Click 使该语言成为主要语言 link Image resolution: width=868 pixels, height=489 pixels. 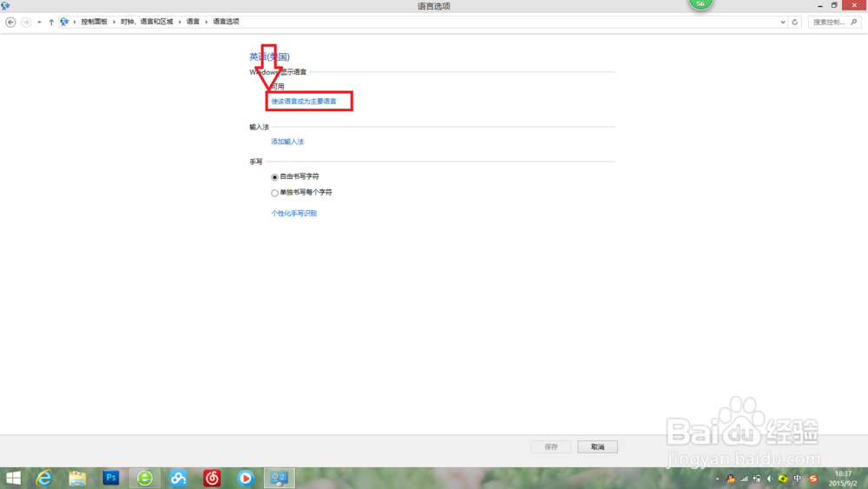(304, 102)
